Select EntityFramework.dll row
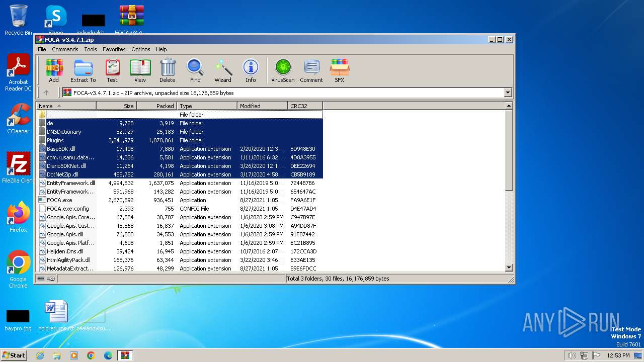Screen dimensions: 644x362 click(x=180, y=183)
